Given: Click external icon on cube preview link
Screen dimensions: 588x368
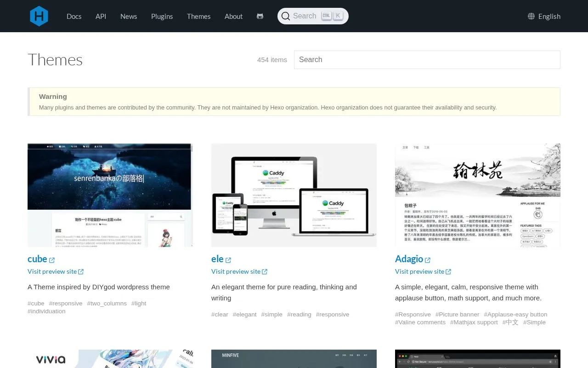Looking at the screenshot, I should point(81,271).
